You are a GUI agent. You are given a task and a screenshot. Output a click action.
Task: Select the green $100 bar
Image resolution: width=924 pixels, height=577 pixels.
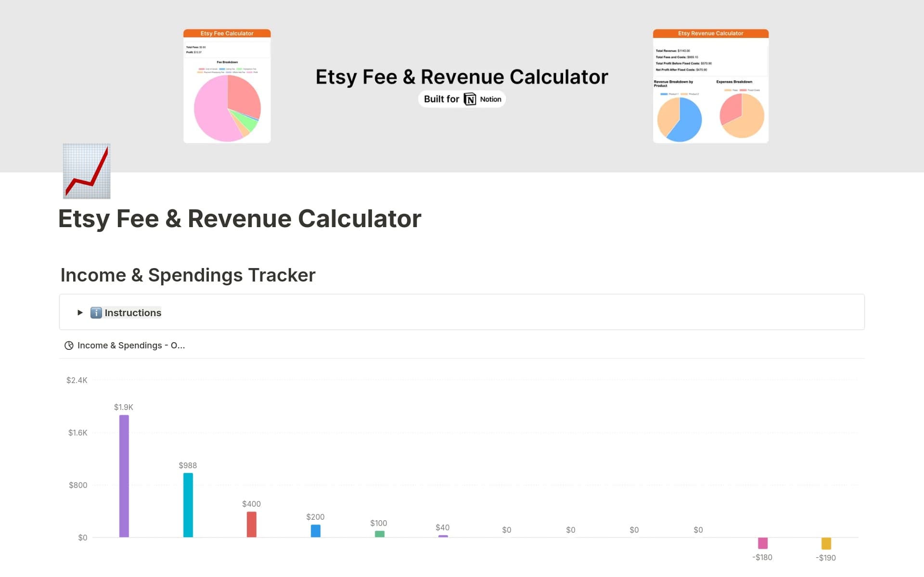[x=380, y=534]
